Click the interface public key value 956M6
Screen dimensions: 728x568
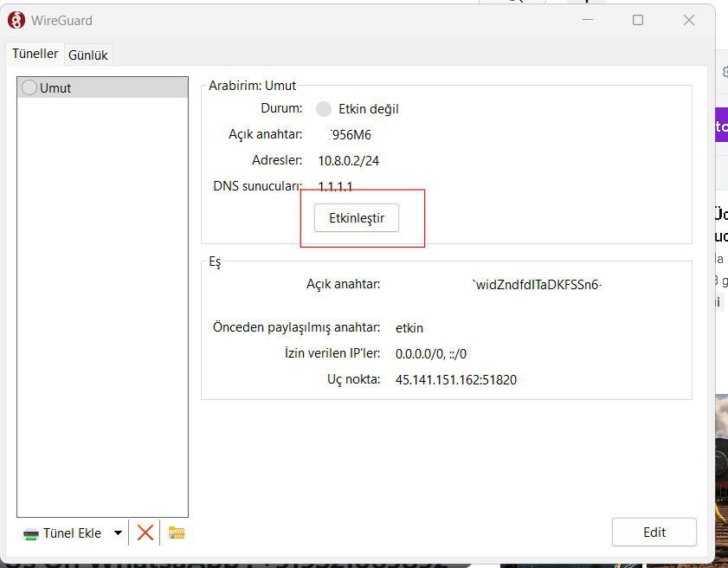pos(350,135)
